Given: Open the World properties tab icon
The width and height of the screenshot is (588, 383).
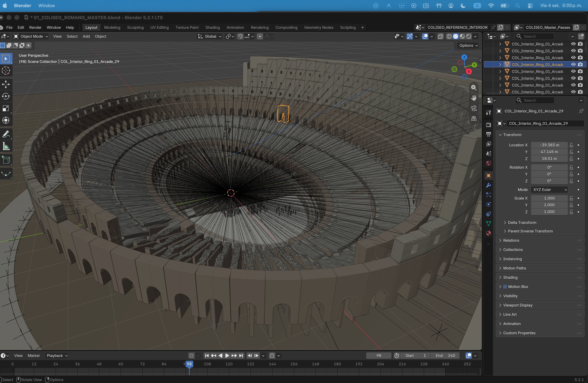Looking at the screenshot, I should 488,163.
